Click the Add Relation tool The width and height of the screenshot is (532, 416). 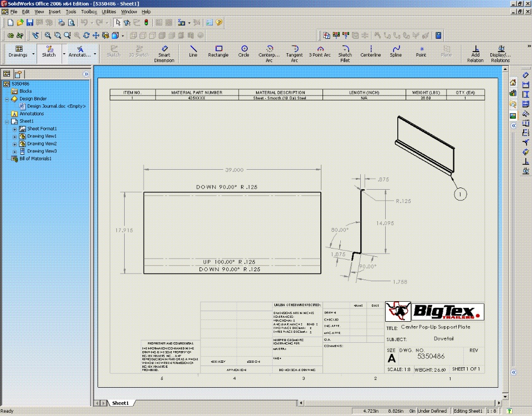(475, 54)
